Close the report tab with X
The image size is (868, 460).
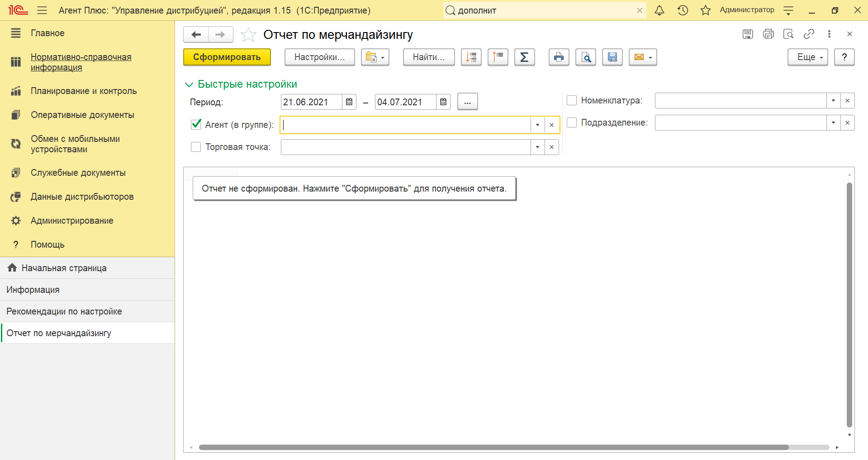(x=849, y=34)
